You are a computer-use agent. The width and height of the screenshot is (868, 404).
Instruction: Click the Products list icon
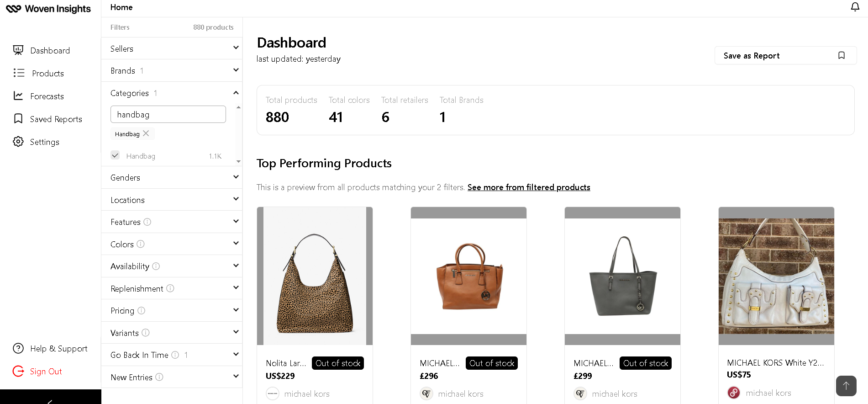tap(19, 73)
